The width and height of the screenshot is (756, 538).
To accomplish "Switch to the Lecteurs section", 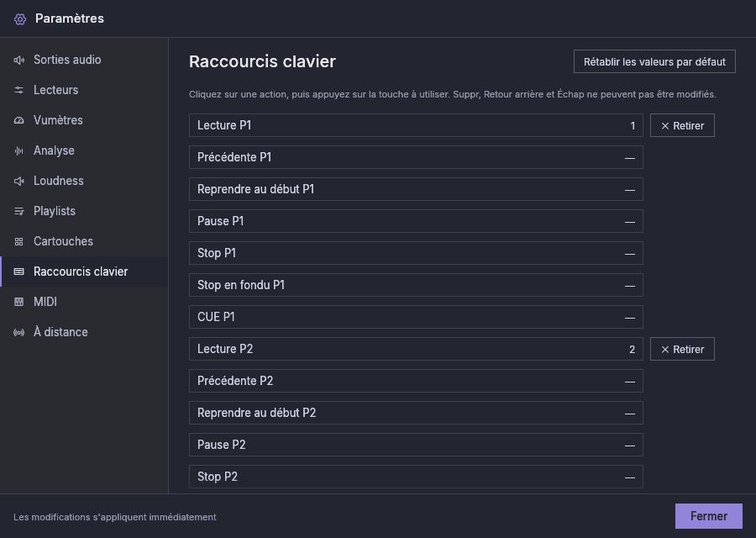I will [x=84, y=90].
